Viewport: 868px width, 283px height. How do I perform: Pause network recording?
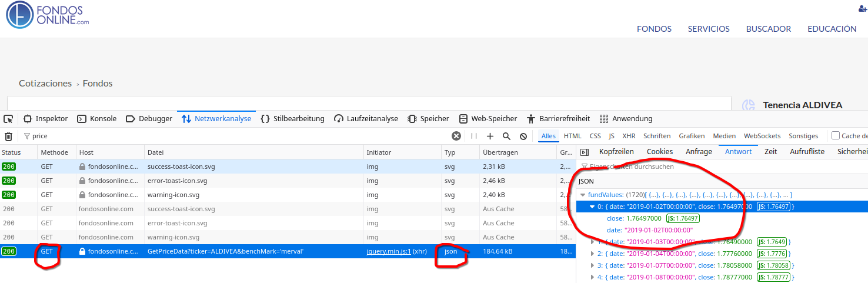pos(474,136)
